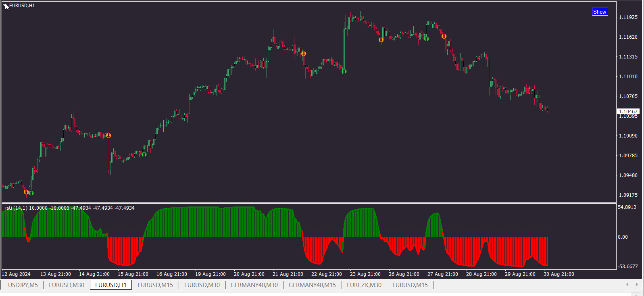Image resolution: width=644 pixels, height=296 pixels.
Task: Click indicator scale value 54.8912
Action: (x=627, y=207)
